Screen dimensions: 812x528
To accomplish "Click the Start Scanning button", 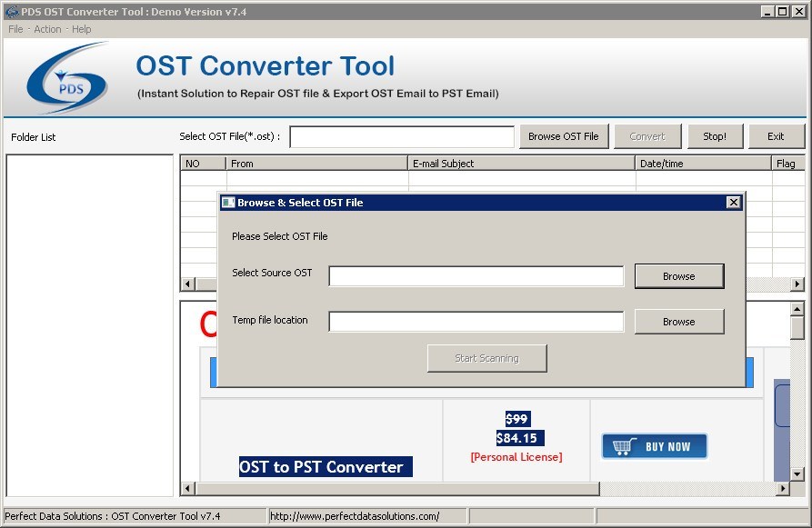I will [486, 358].
